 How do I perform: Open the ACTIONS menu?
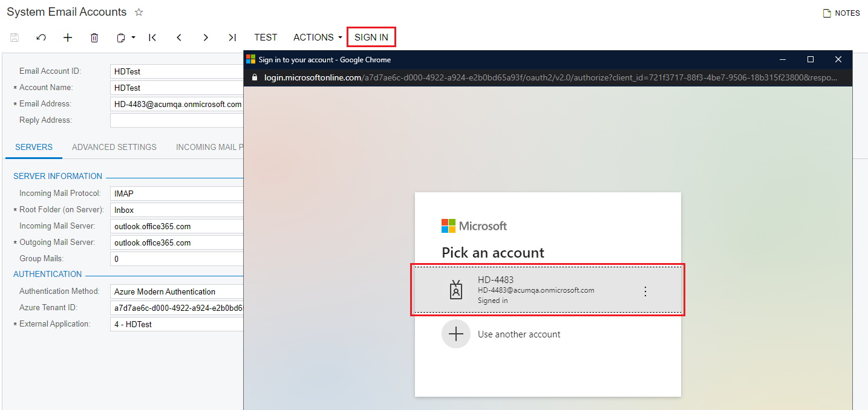pyautogui.click(x=314, y=37)
